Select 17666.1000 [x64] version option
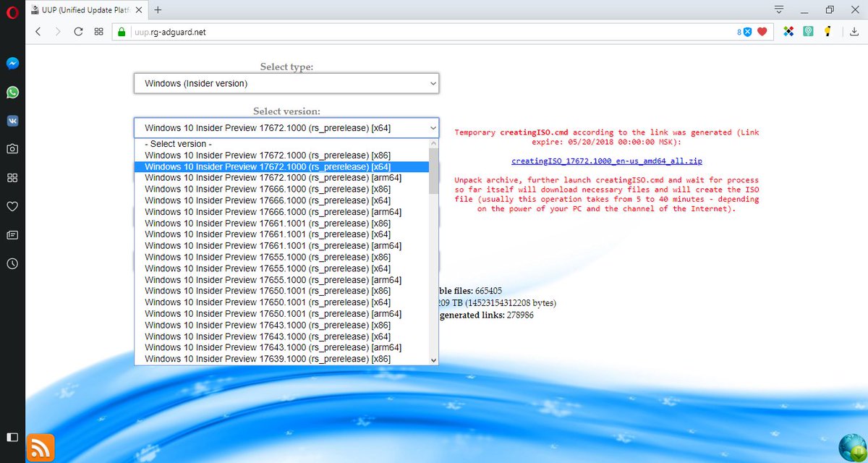This screenshot has width=868, height=463. tap(281, 200)
